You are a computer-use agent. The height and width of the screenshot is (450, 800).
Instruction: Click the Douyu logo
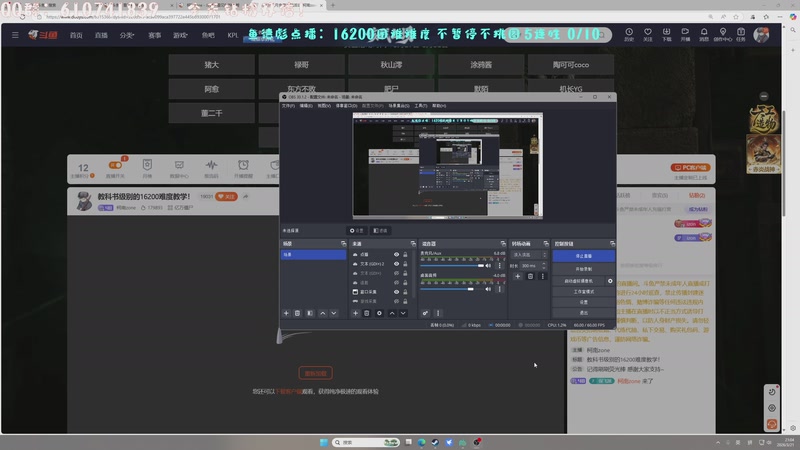43,35
